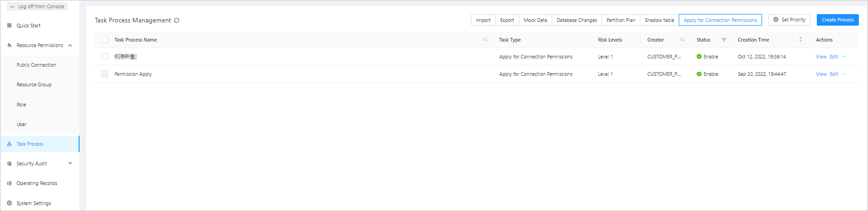Open Public Connection menu item

(36, 65)
